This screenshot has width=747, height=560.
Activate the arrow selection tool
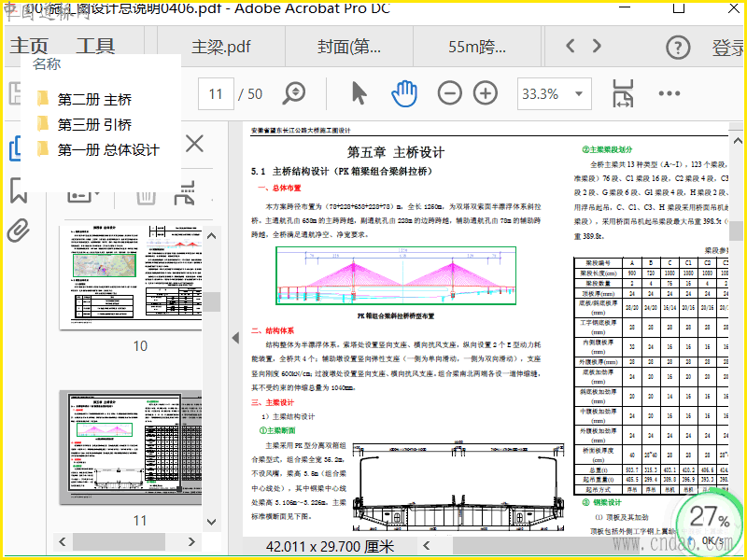coord(359,93)
